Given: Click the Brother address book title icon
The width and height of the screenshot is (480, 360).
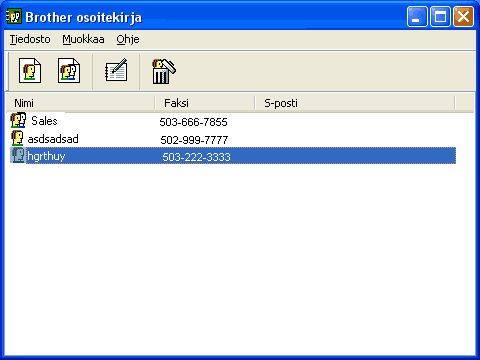Looking at the screenshot, I should coord(14,16).
